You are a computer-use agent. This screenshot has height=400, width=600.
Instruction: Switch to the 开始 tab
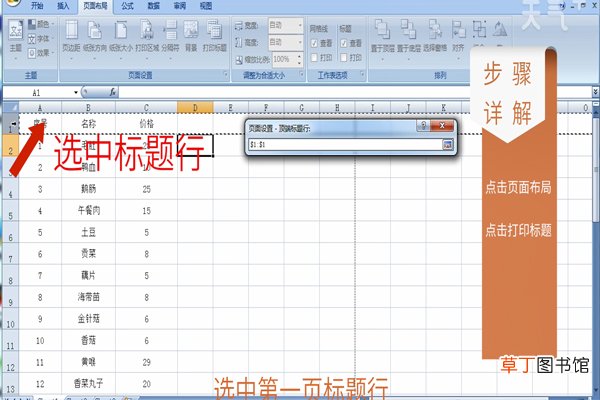37,6
